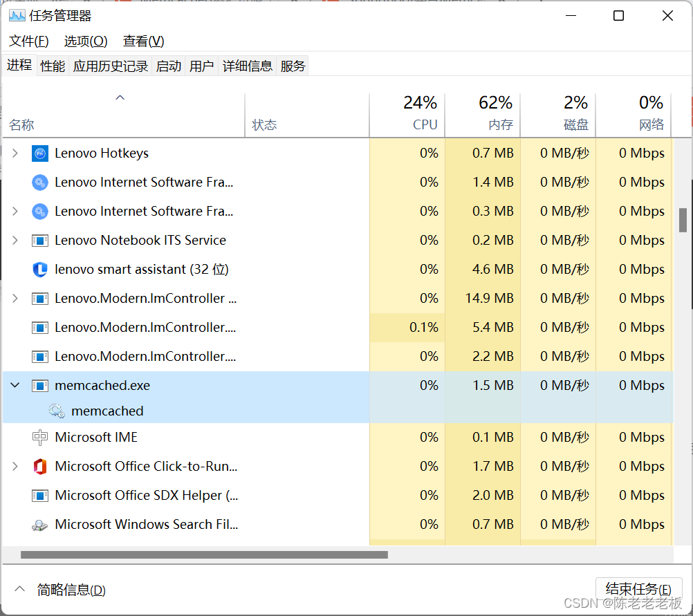Click the Microsoft IME process icon
This screenshot has width=693, height=616.
(39, 437)
